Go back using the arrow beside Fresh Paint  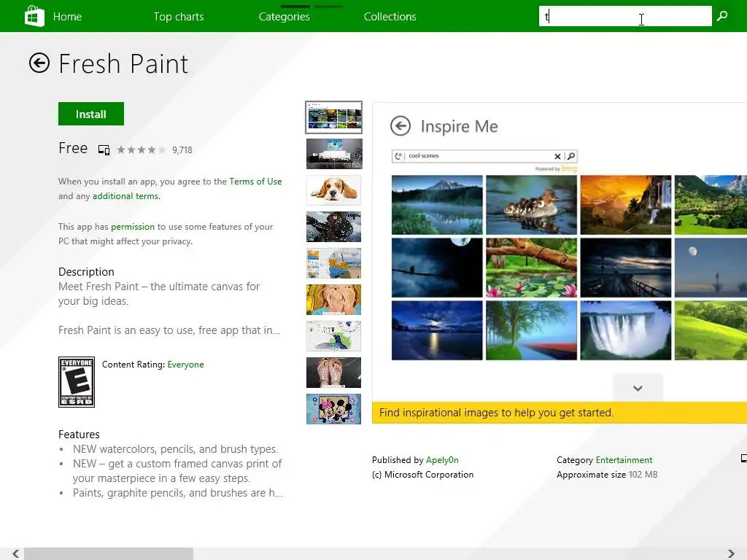(x=39, y=63)
